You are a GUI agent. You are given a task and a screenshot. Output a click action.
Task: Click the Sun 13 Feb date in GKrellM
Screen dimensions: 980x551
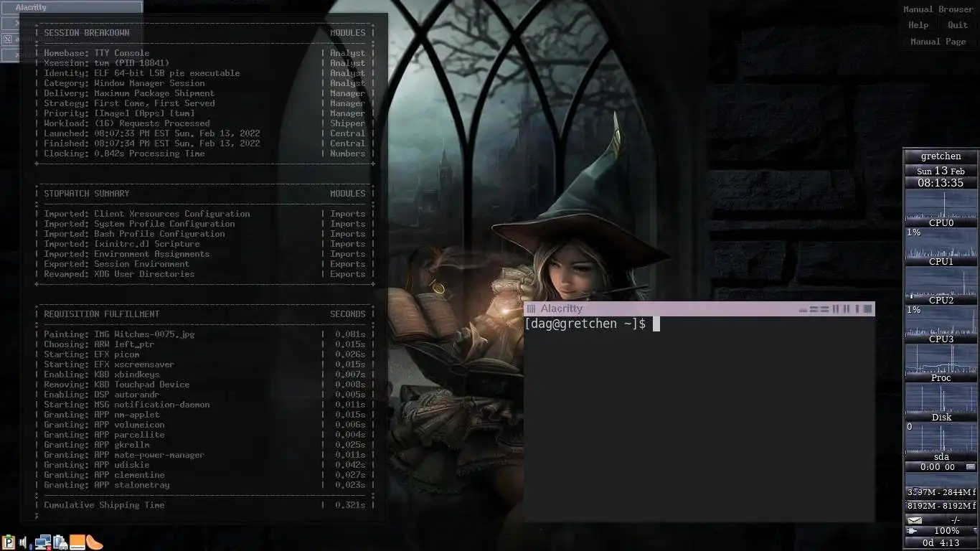pyautogui.click(x=941, y=171)
